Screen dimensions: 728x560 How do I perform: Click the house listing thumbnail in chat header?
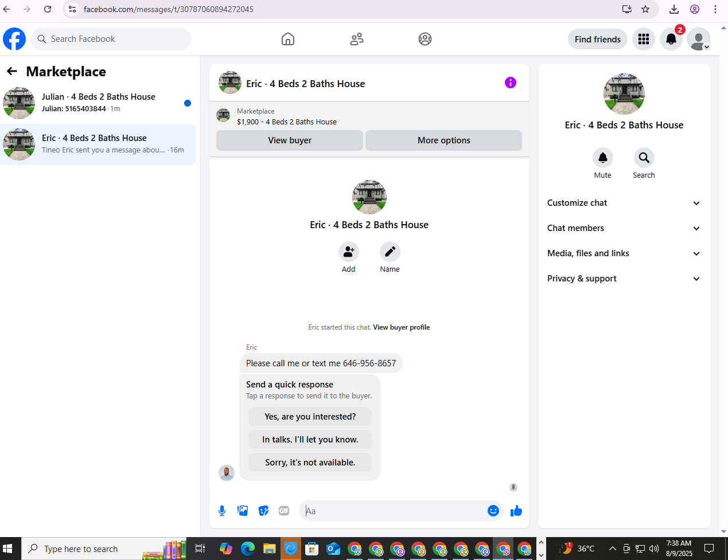coord(230,83)
